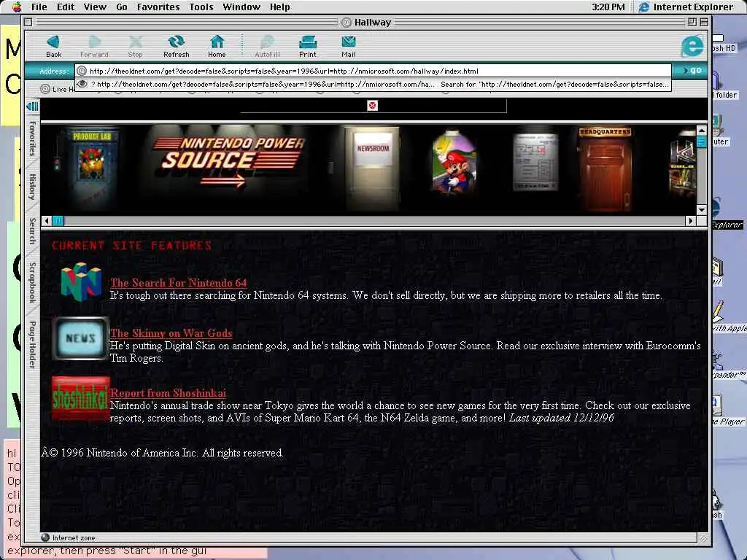Select the 'Search for' suggestion in dropdown
Viewport: 747px width, 560px height.
point(554,85)
